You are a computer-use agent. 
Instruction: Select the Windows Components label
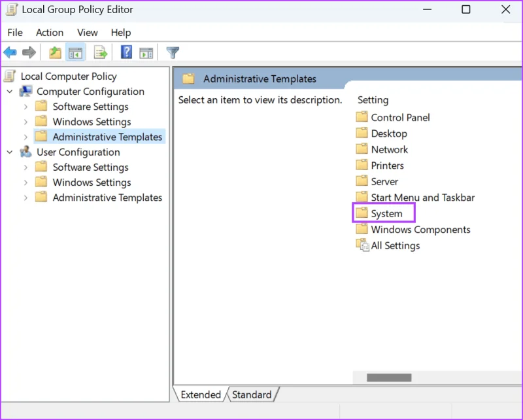point(420,230)
